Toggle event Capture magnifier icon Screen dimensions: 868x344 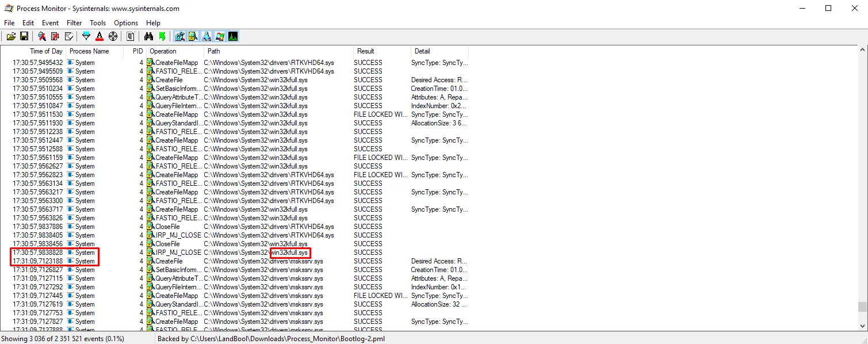click(x=42, y=36)
